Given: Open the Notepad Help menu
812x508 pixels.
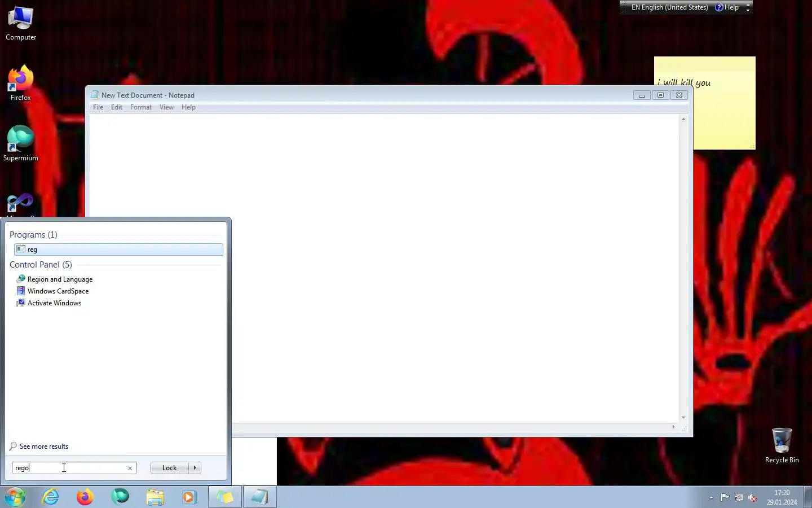Looking at the screenshot, I should [x=188, y=107].
